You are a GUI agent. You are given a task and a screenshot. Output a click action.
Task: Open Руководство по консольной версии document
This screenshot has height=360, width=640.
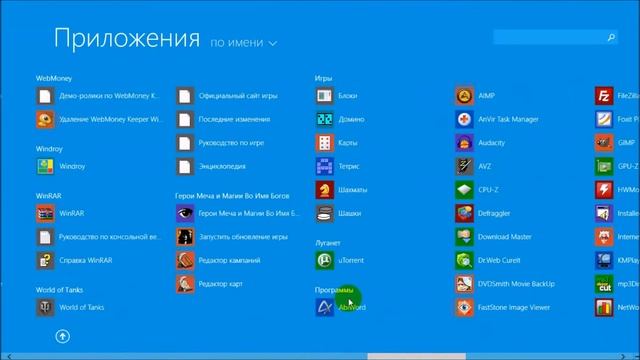tap(45, 237)
